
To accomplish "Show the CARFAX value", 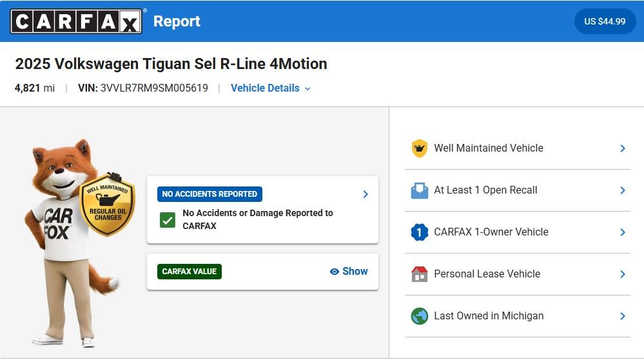I will [x=349, y=271].
